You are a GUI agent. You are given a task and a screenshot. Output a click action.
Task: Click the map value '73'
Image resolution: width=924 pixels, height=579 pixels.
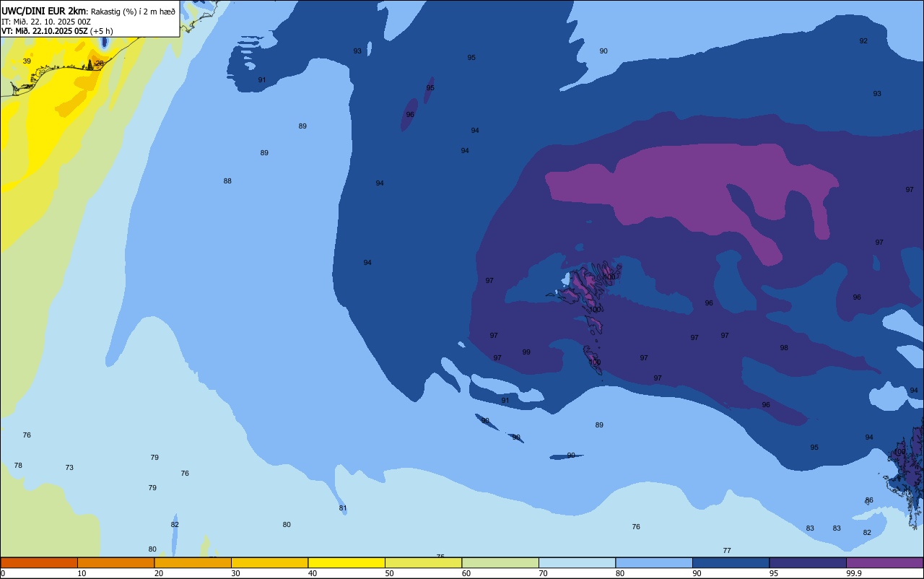(69, 468)
